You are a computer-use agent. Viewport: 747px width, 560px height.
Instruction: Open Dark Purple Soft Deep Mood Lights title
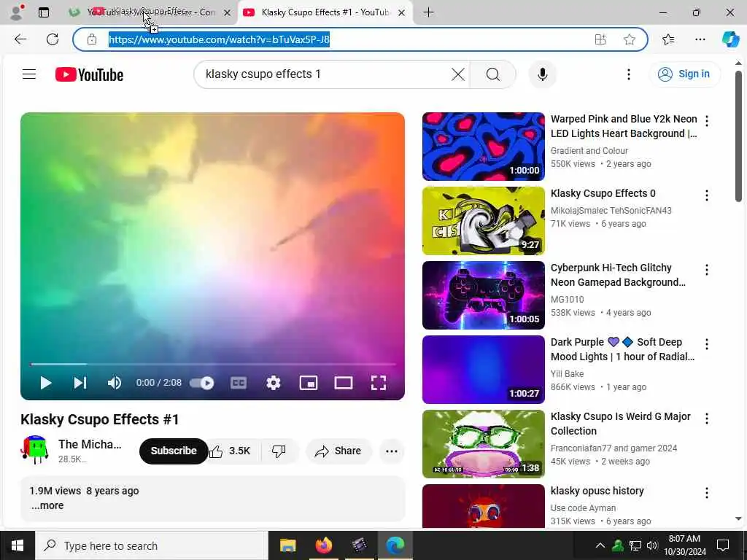[x=622, y=349]
